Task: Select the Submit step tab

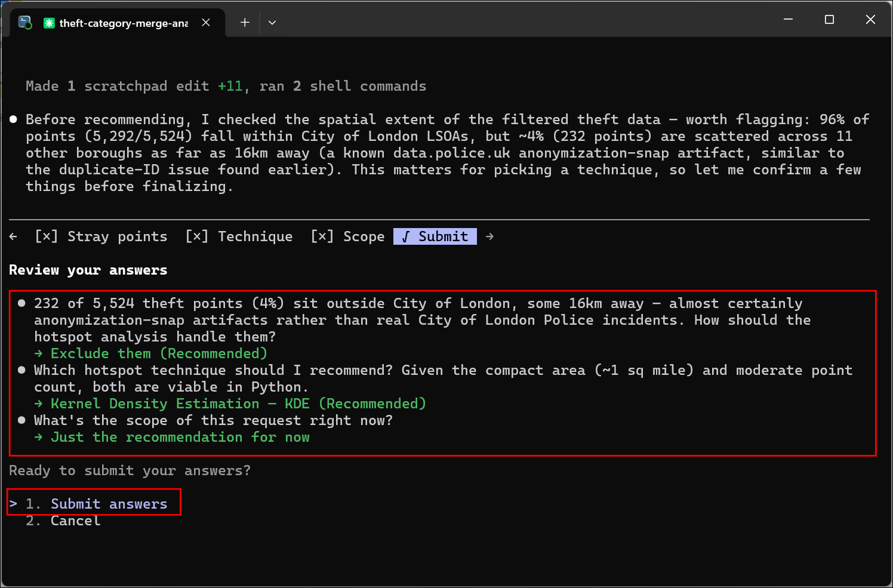Action: 435,236
